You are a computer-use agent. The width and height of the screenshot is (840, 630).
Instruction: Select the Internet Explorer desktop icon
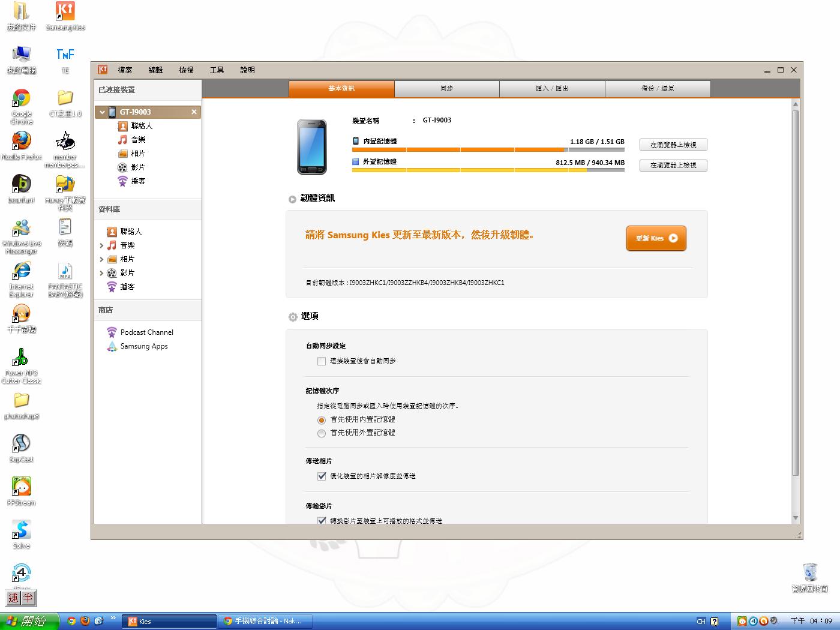(22, 280)
